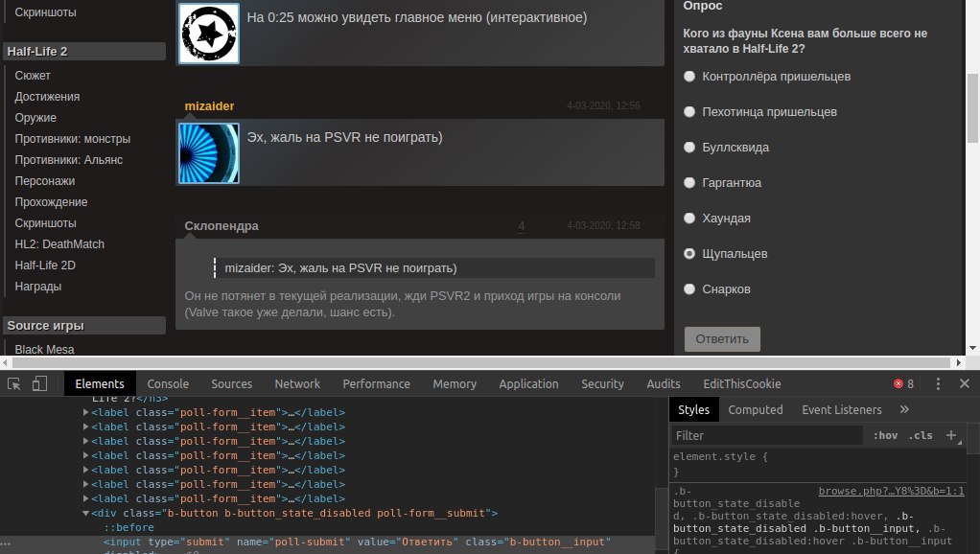
Task: Select the radio option Пехотинца пришельцев
Action: 689,112
